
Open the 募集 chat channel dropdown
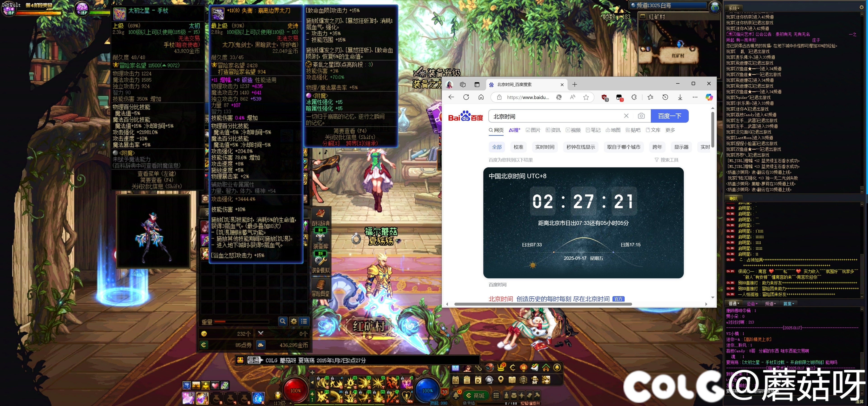pos(788,304)
